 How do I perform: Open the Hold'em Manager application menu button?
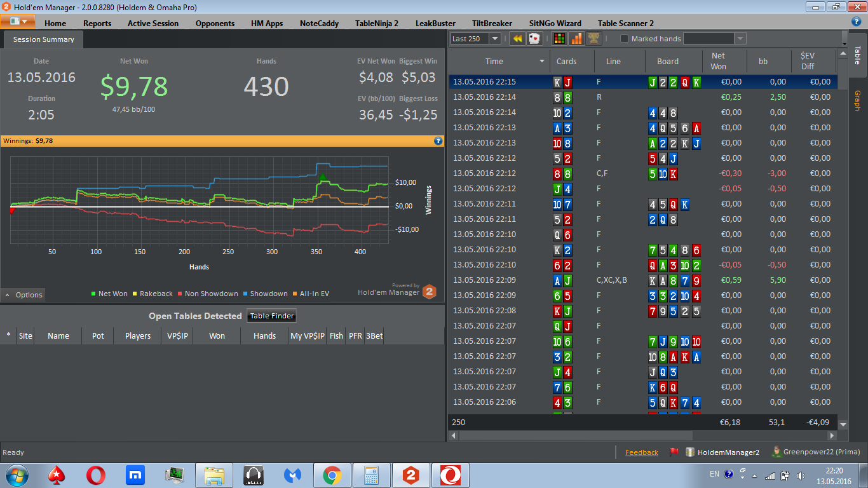[x=18, y=21]
